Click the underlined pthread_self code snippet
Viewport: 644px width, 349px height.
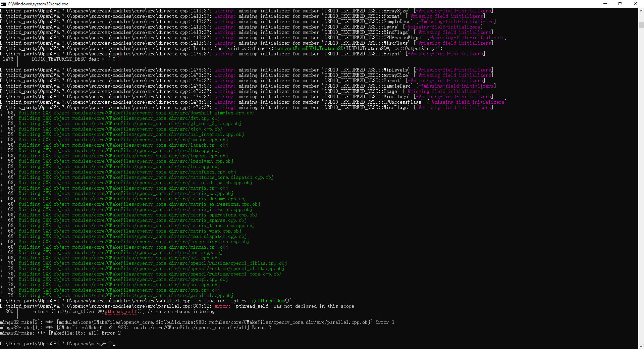pyautogui.click(x=120, y=312)
